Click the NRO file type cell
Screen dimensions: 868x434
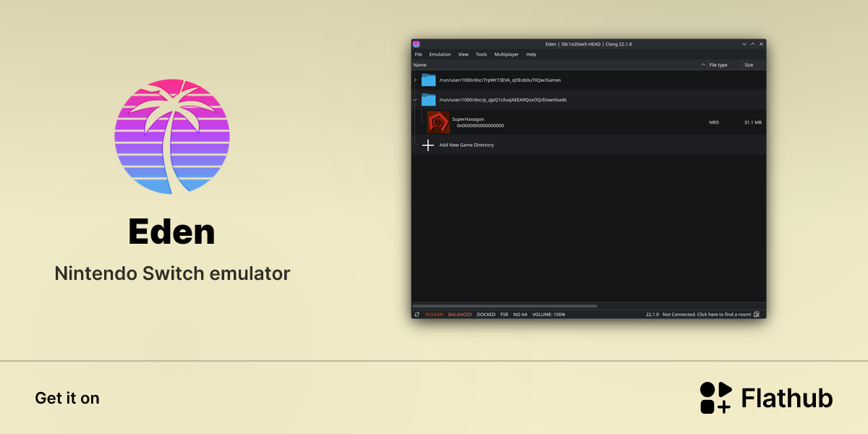pos(714,123)
